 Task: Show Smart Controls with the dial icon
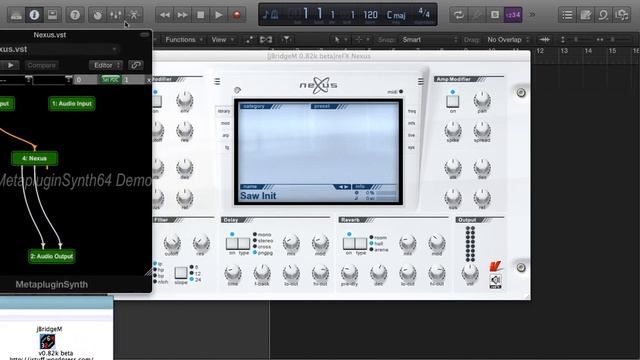click(x=98, y=15)
